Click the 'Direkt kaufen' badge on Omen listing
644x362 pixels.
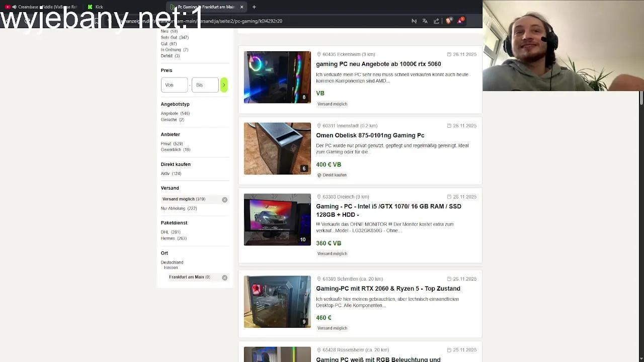[332, 175]
